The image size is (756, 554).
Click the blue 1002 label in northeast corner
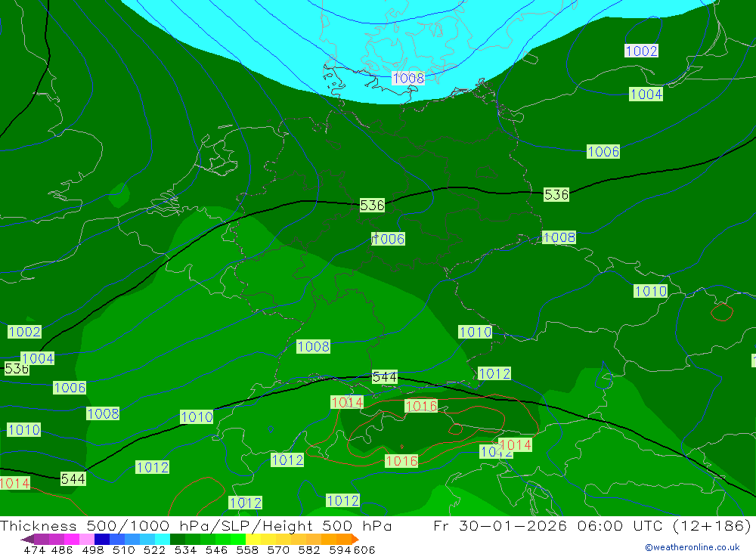pyautogui.click(x=641, y=51)
